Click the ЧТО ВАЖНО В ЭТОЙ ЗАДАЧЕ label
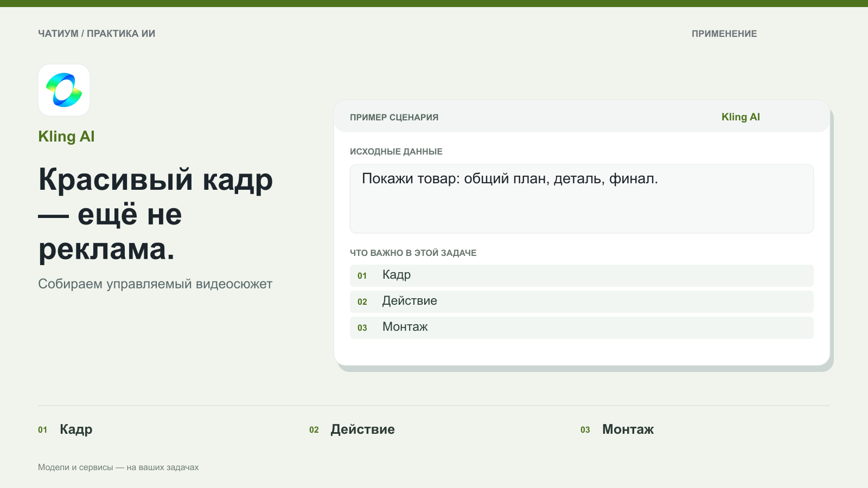 413,253
